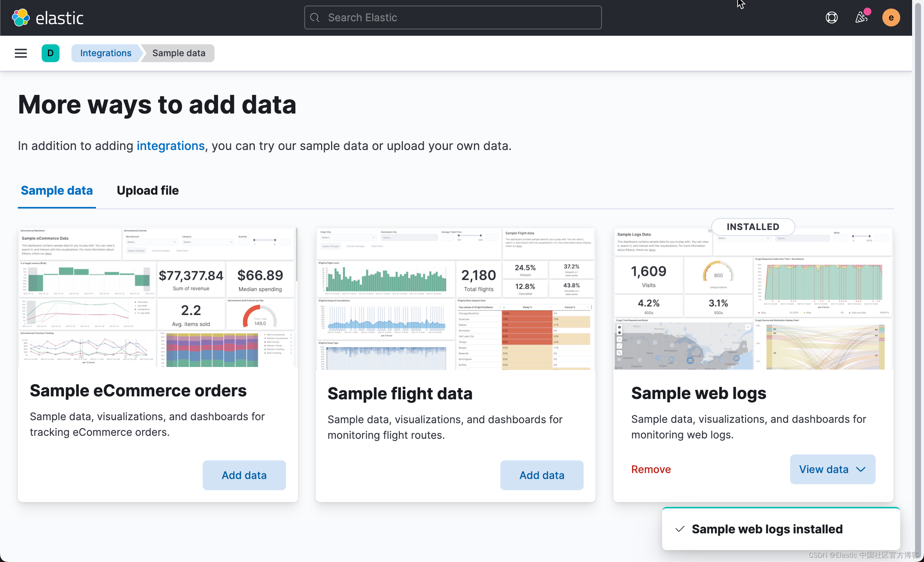Remove the Sample web logs dataset

pos(651,469)
